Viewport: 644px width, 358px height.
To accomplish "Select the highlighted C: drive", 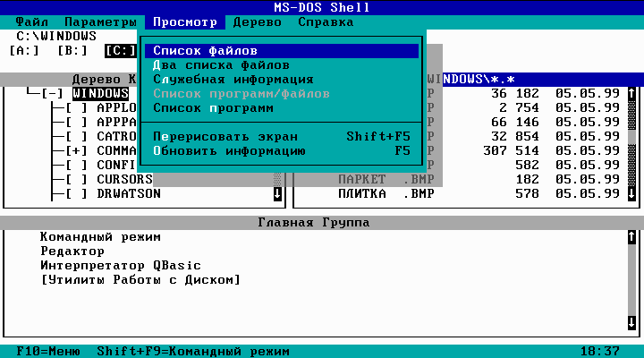I will coord(120,50).
